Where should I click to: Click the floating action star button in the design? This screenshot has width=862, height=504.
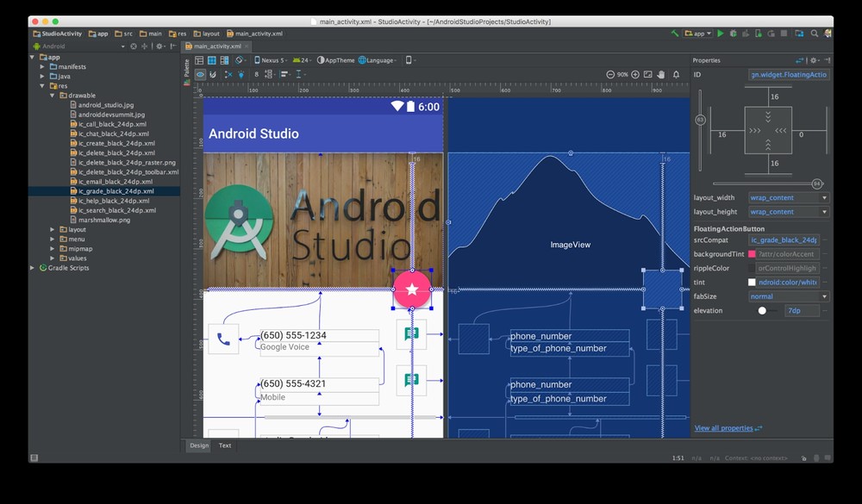click(x=411, y=289)
